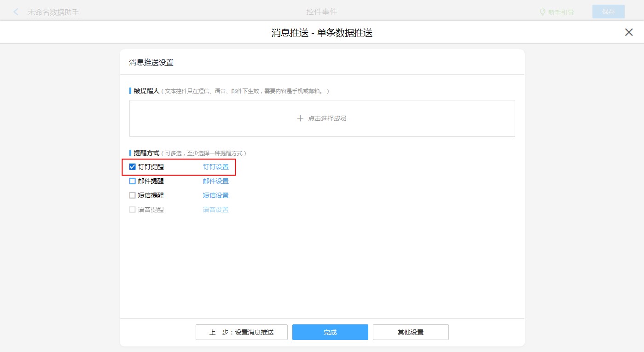Click the 保存 button in header
Viewport: 644px width, 352px height.
point(608,12)
